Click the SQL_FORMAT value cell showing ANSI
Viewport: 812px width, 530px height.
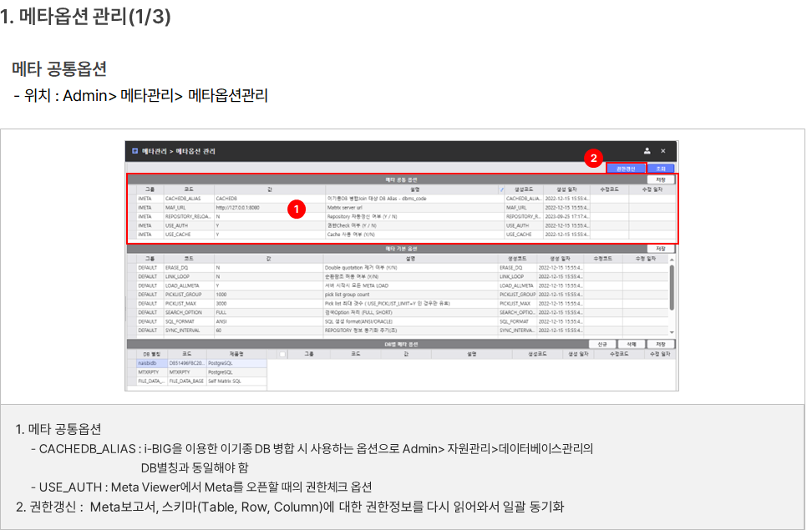(267, 321)
